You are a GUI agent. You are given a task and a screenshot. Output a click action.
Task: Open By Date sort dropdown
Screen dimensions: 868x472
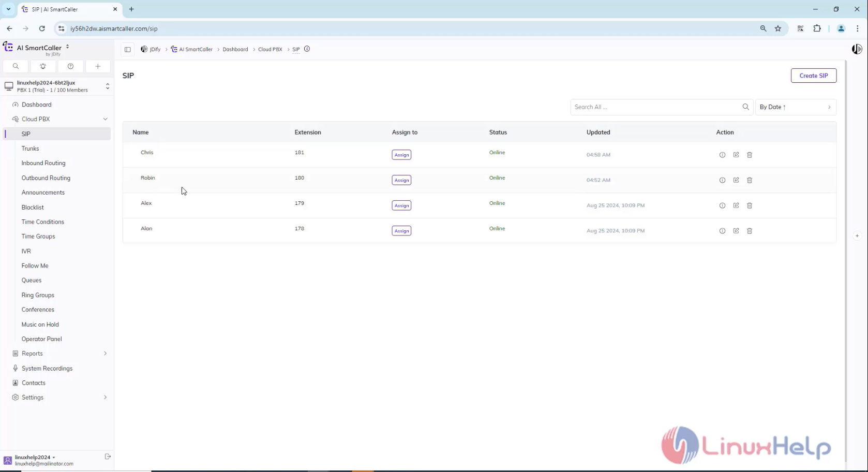click(x=796, y=107)
